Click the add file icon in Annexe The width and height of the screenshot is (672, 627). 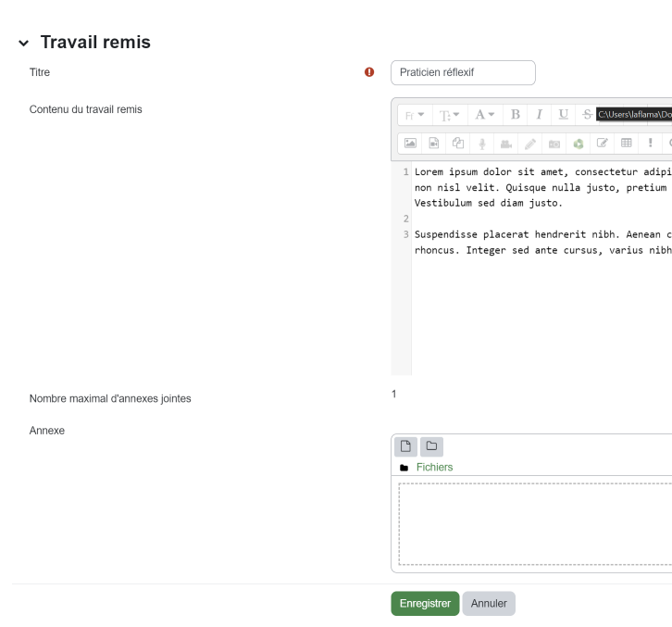pyautogui.click(x=407, y=446)
